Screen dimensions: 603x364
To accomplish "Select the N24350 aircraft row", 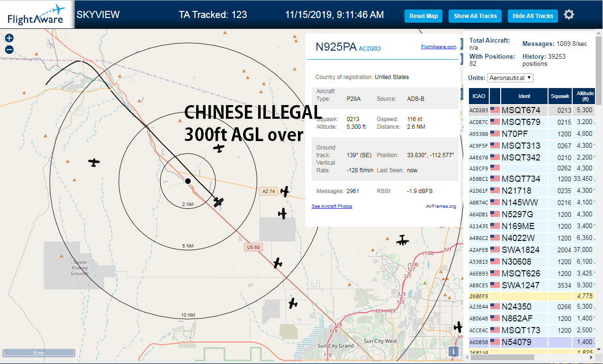I will (532, 306).
